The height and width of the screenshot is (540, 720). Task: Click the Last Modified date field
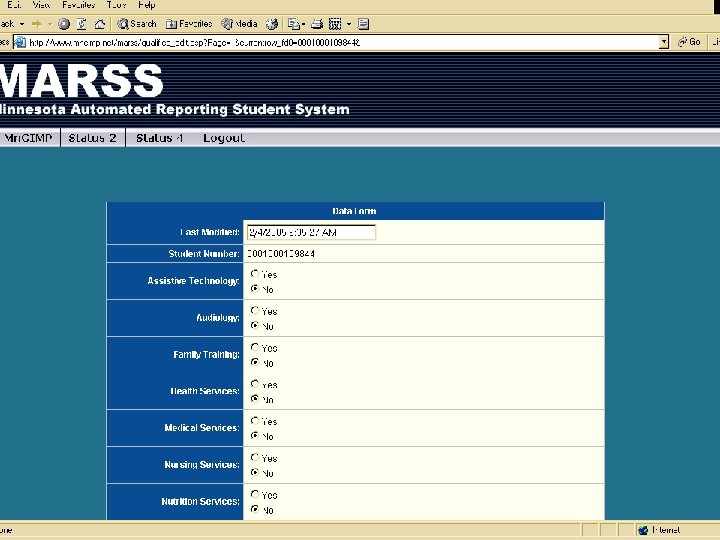coord(311,232)
